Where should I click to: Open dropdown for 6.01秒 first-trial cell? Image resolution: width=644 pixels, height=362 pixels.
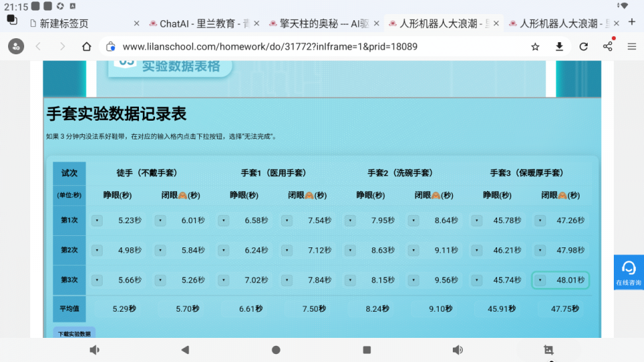pyautogui.click(x=160, y=221)
